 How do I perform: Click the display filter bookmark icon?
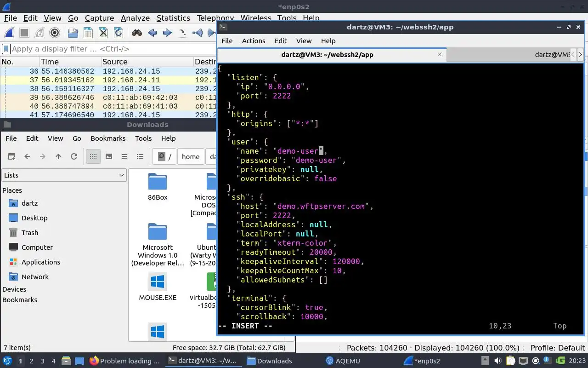[x=6, y=49]
